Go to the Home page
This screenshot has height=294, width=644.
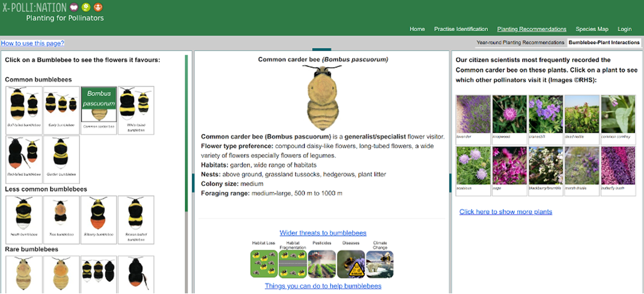pyautogui.click(x=417, y=29)
